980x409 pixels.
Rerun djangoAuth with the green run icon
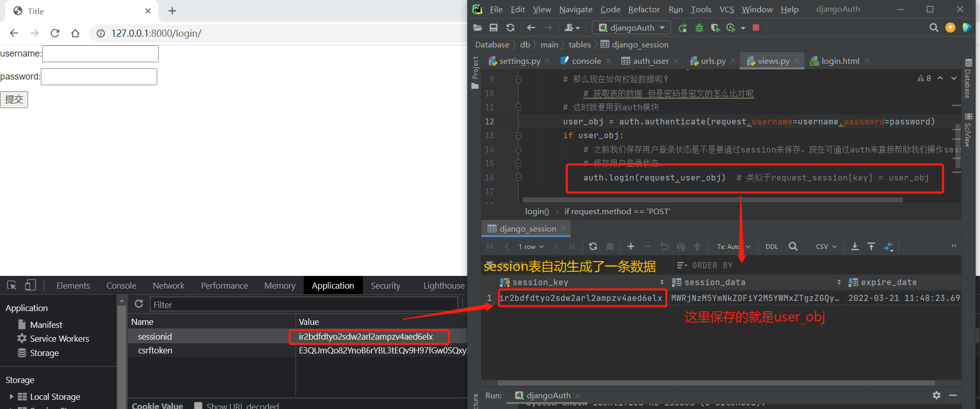682,28
